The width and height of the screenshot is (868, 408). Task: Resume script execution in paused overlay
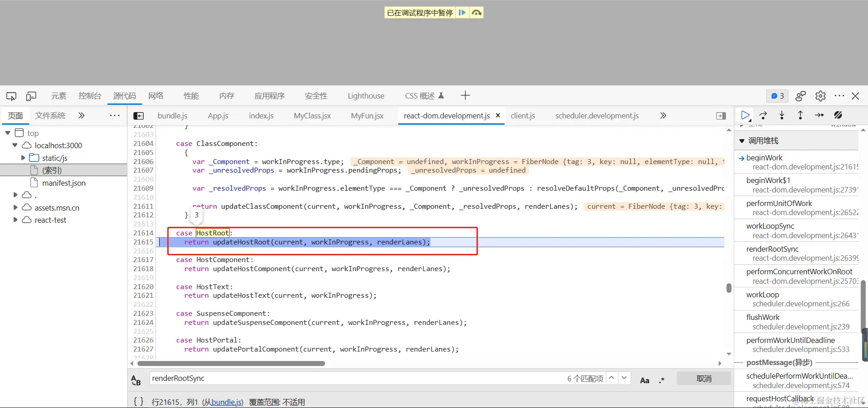click(x=462, y=13)
